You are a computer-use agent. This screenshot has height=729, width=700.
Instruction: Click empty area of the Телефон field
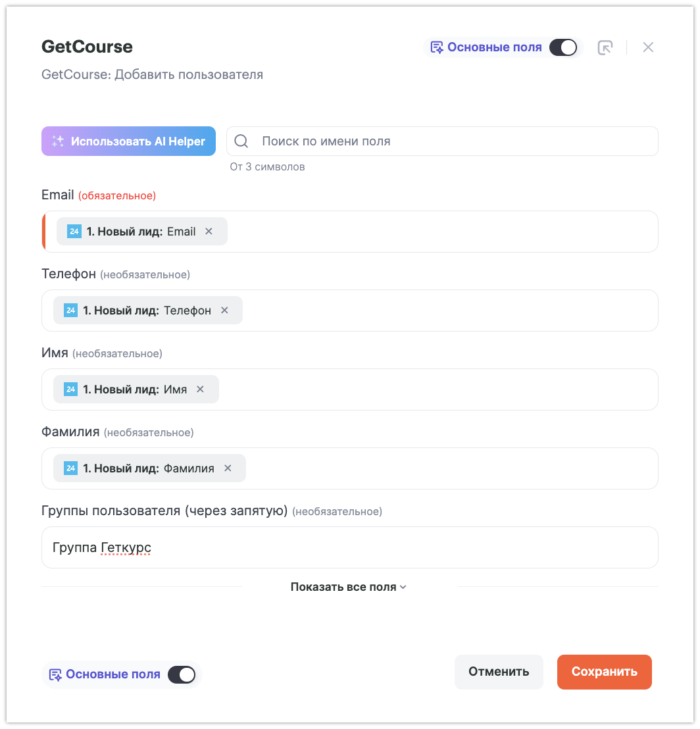point(447,311)
